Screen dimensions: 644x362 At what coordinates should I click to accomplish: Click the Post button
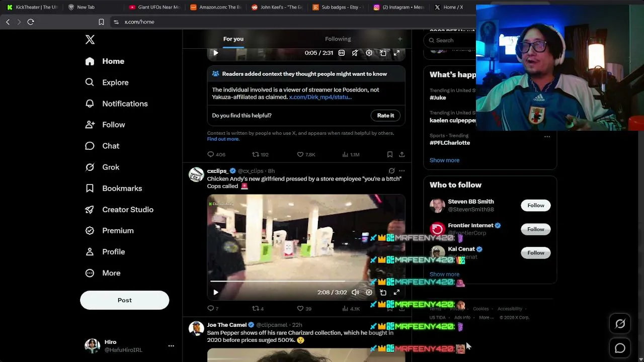pyautogui.click(x=124, y=300)
